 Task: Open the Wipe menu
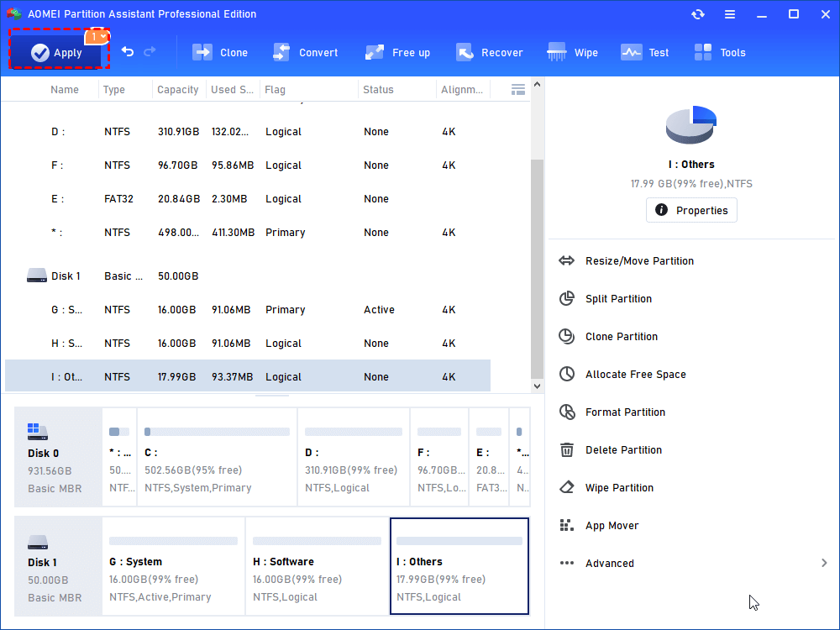(x=572, y=52)
